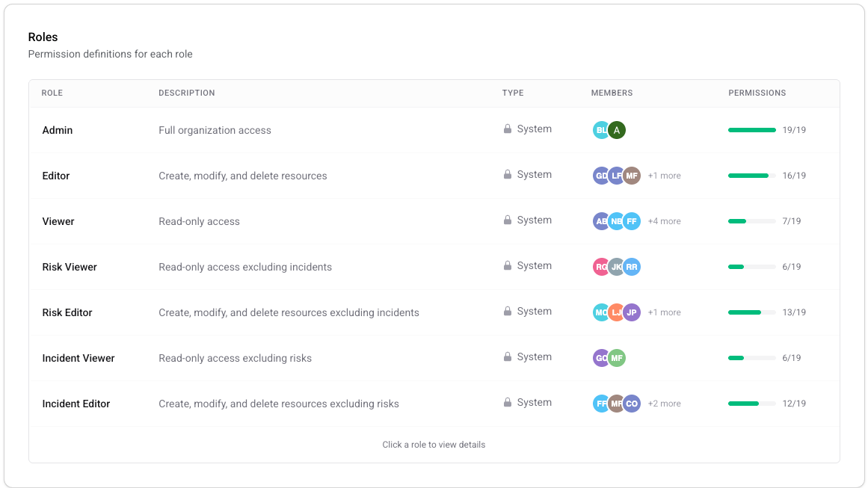
Task: Click the TYPE column header
Action: pos(513,93)
